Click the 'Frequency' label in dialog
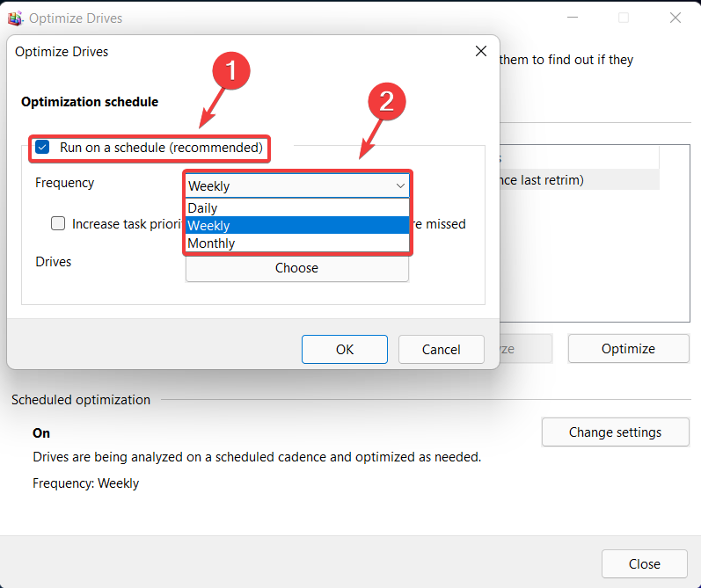 point(65,183)
